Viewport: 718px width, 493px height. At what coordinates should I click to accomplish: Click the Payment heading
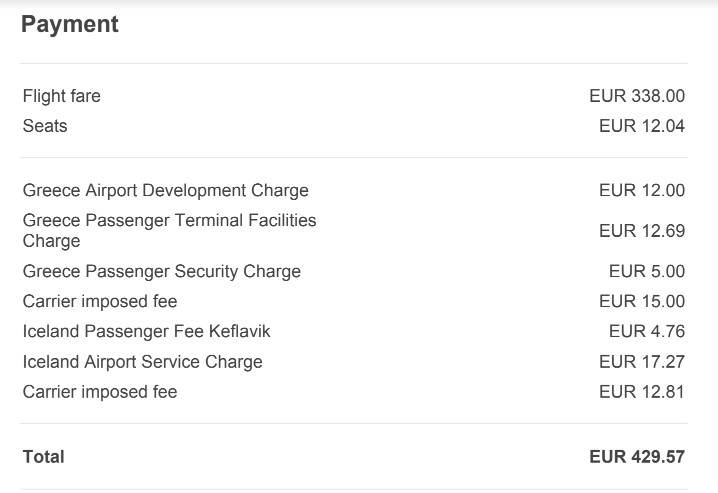(70, 24)
